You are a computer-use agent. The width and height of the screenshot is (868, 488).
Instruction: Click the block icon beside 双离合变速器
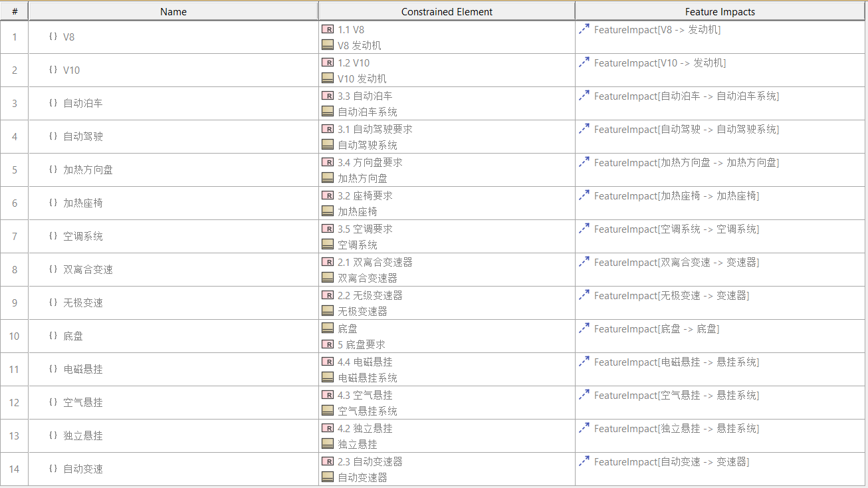click(327, 278)
